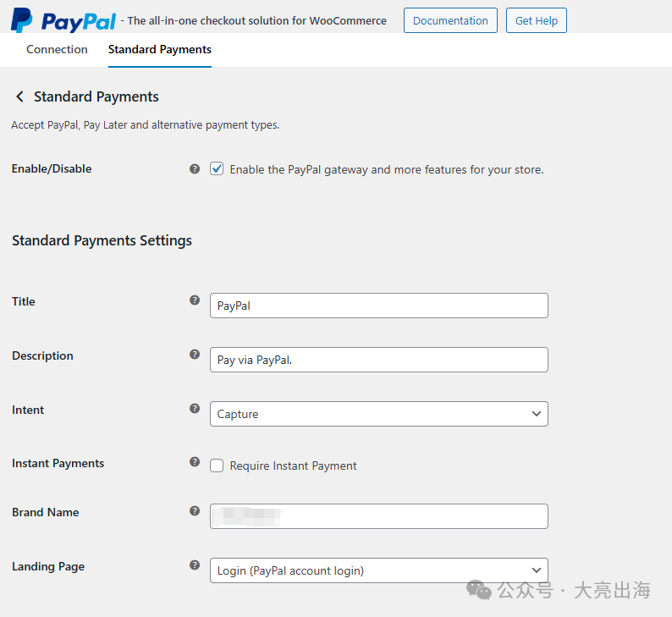The width and height of the screenshot is (672, 617).
Task: Click the Get Help button
Action: (x=536, y=20)
